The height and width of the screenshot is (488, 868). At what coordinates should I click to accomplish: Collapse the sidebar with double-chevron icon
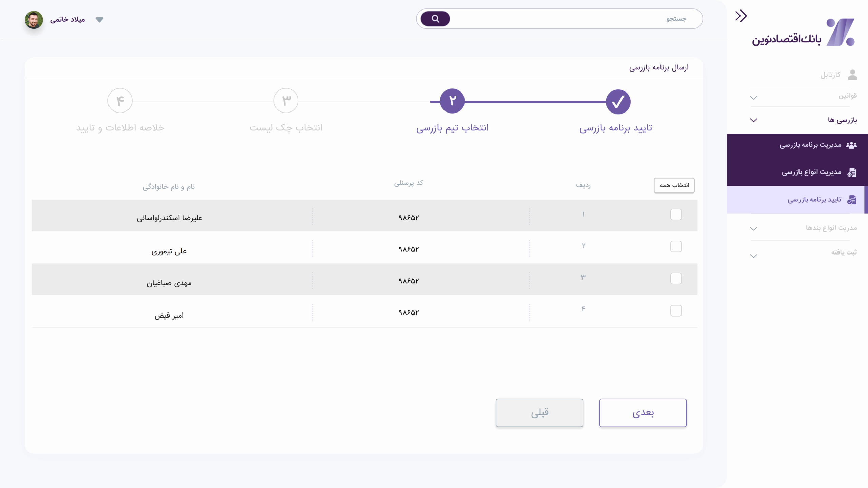tap(741, 16)
